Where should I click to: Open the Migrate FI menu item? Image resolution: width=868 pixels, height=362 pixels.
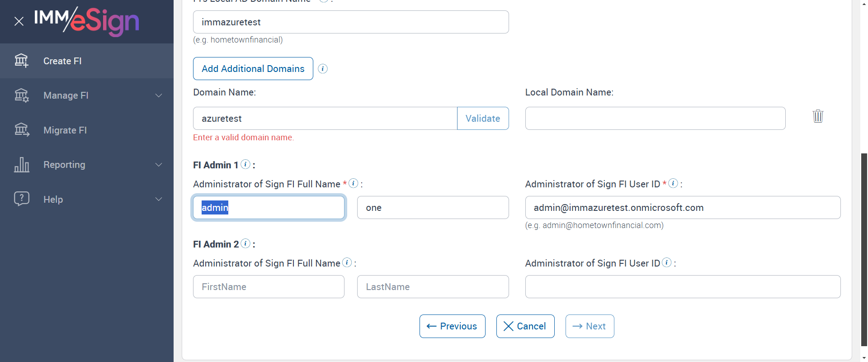(65, 130)
